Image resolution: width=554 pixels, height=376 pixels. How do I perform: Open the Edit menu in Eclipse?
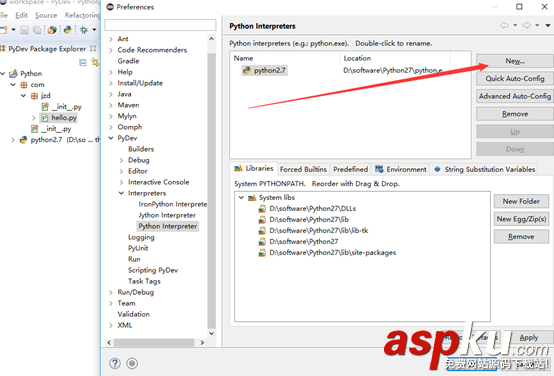[x=21, y=15]
